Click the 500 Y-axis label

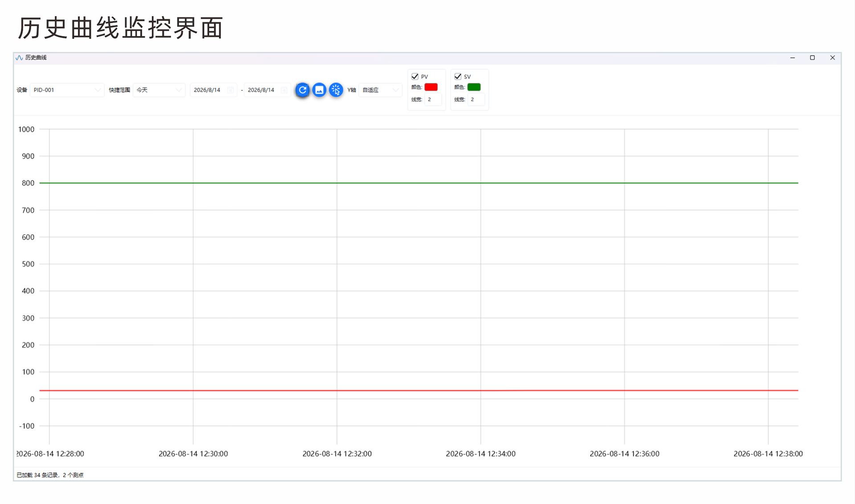point(28,264)
